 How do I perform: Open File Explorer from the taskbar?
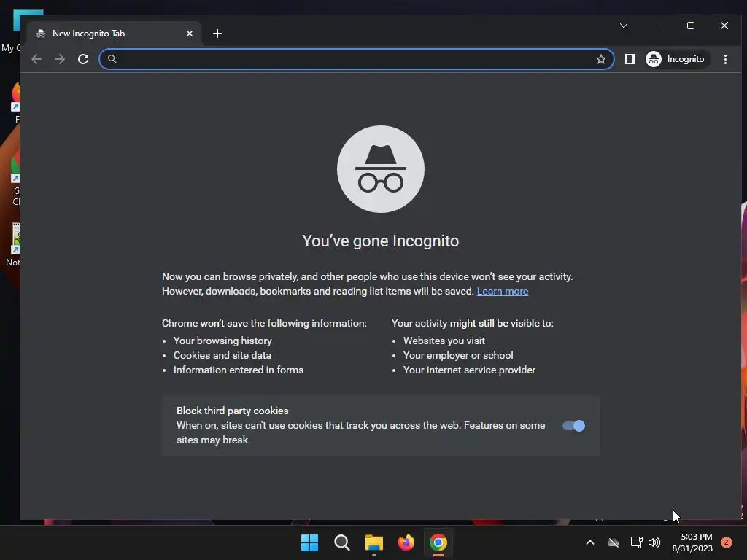(374, 542)
